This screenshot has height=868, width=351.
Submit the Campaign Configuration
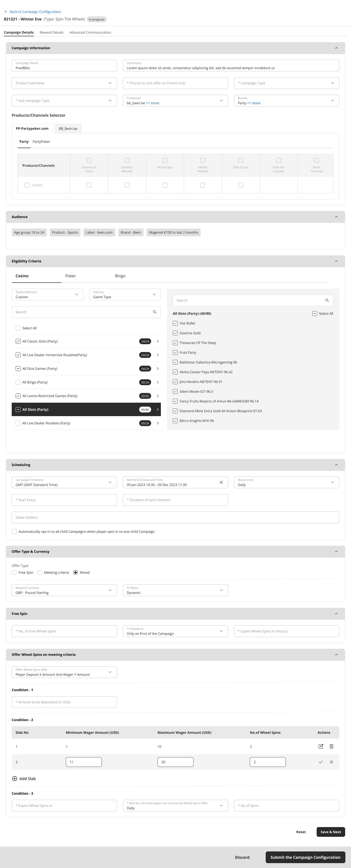(x=305, y=857)
